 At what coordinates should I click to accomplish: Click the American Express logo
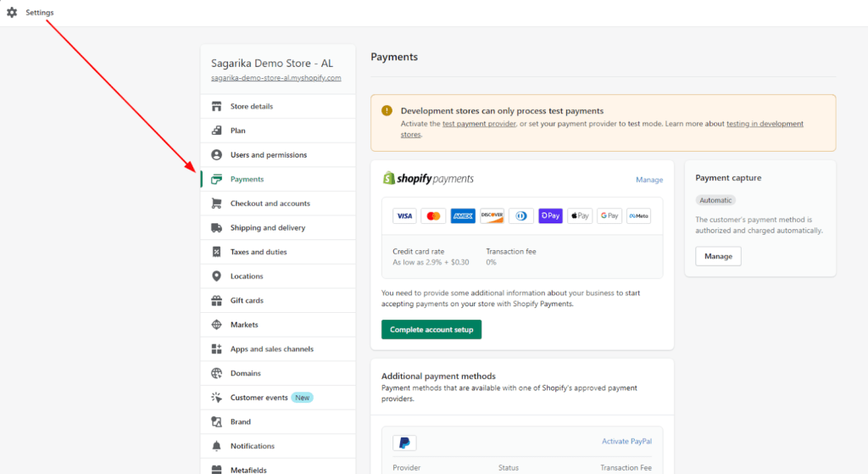pos(463,216)
